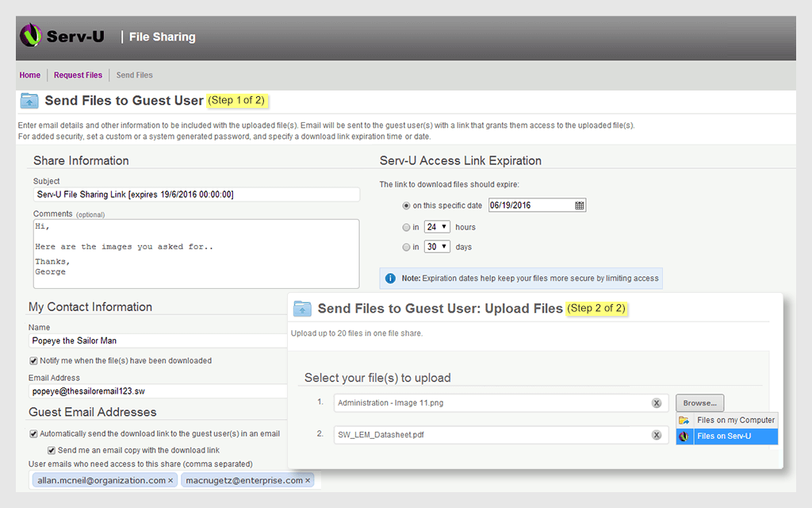Open the calendar date picker icon

click(580, 206)
